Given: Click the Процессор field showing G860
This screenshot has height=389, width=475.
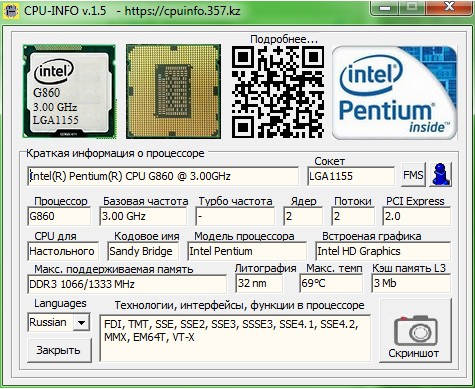Looking at the screenshot, I should [x=59, y=216].
